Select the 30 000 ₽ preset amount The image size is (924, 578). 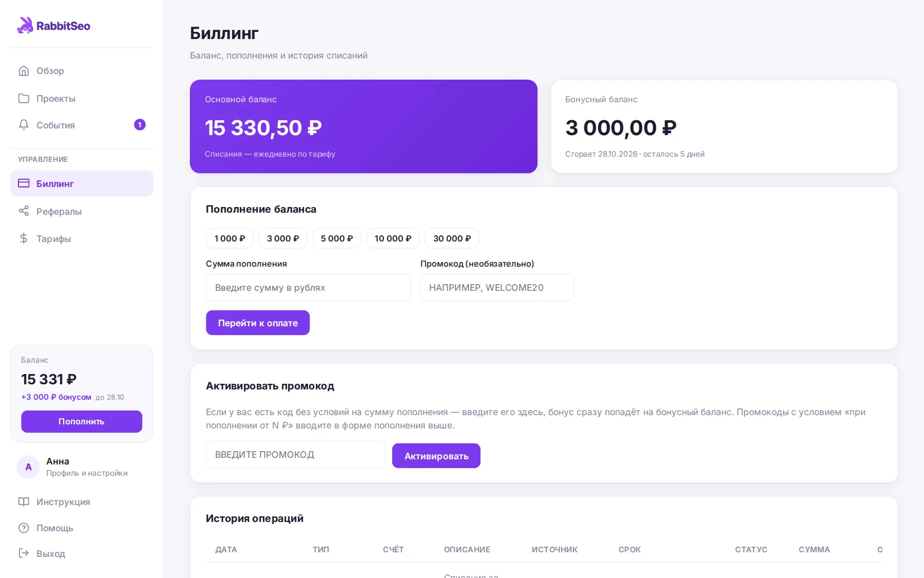pyautogui.click(x=452, y=238)
